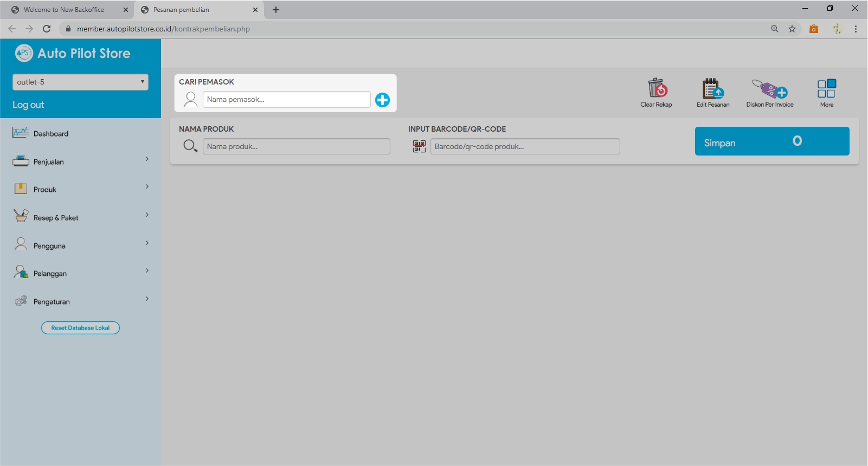The height and width of the screenshot is (466, 868).
Task: Click the product search magnifier icon
Action: tap(190, 146)
